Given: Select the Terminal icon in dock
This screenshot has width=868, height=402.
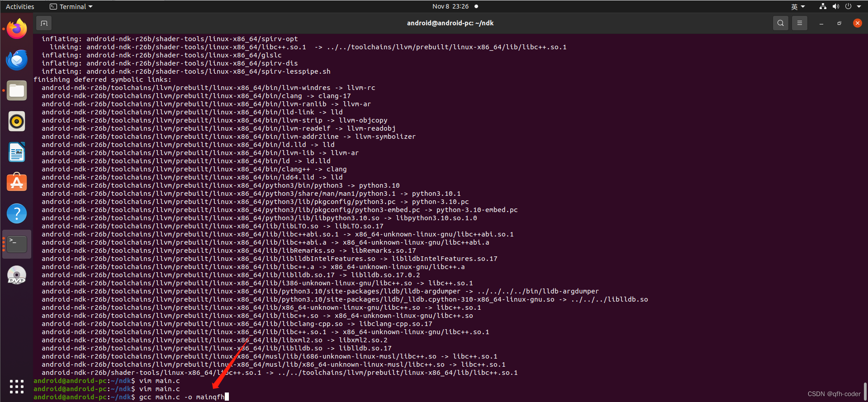Looking at the screenshot, I should point(17,244).
